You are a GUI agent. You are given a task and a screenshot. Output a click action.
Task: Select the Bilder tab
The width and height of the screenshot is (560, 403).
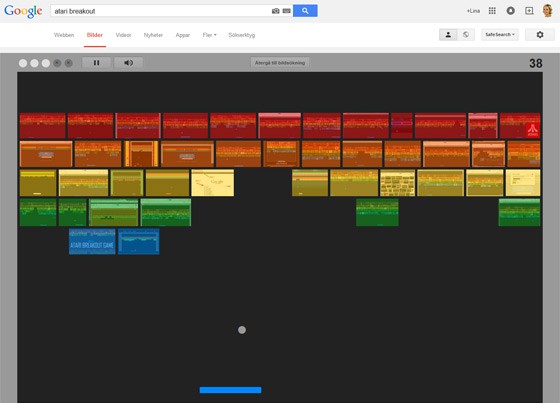click(x=95, y=35)
